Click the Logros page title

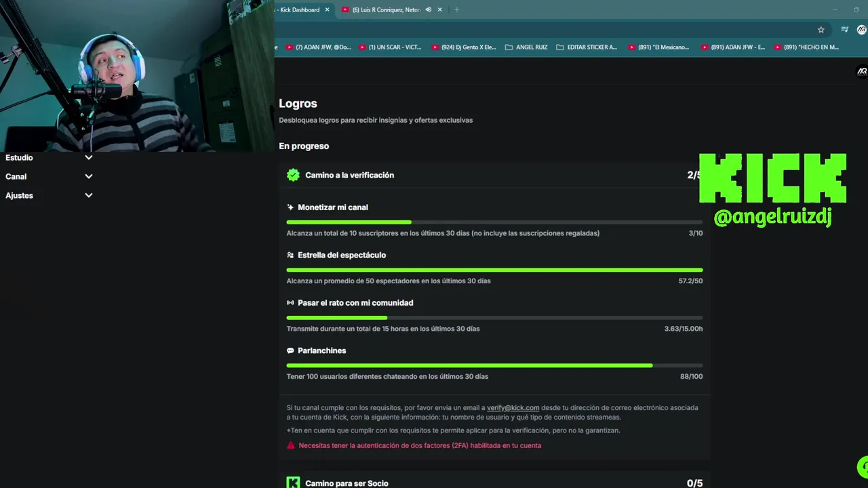point(298,104)
